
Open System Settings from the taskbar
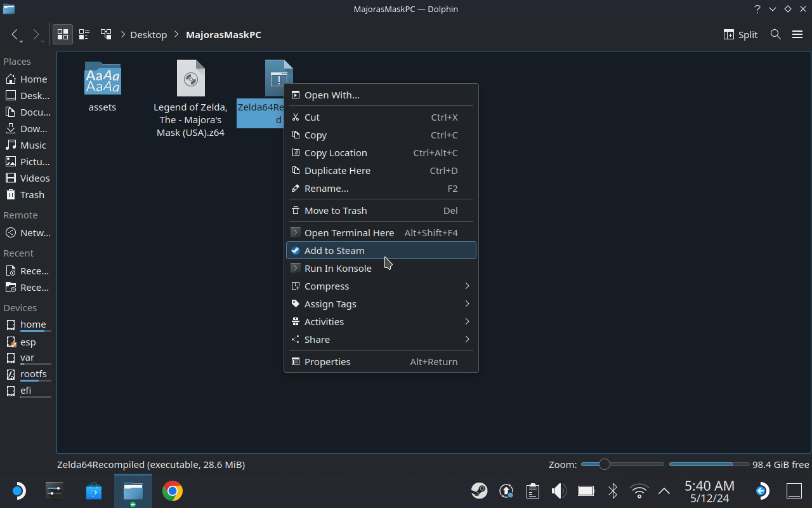coord(55,491)
